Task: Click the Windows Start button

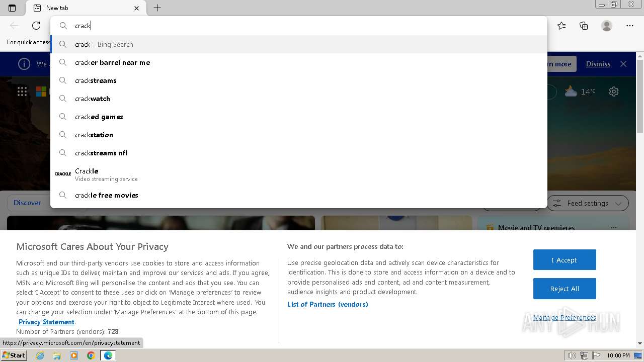Action: point(14,355)
